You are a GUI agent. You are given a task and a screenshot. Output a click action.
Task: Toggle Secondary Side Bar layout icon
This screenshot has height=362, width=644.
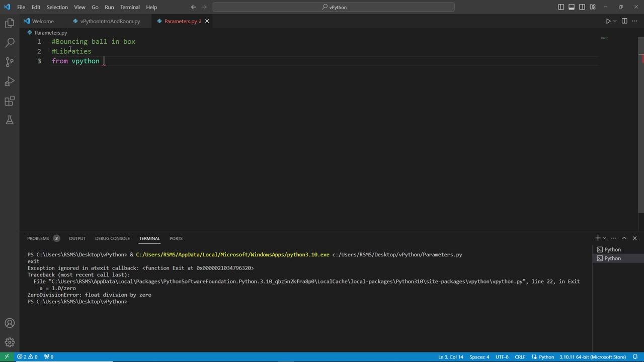pos(582,7)
